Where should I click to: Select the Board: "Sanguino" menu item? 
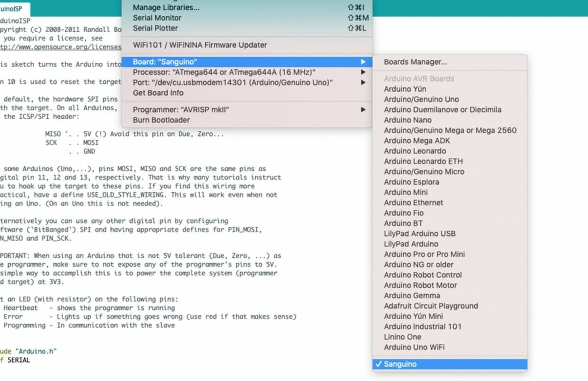point(247,62)
